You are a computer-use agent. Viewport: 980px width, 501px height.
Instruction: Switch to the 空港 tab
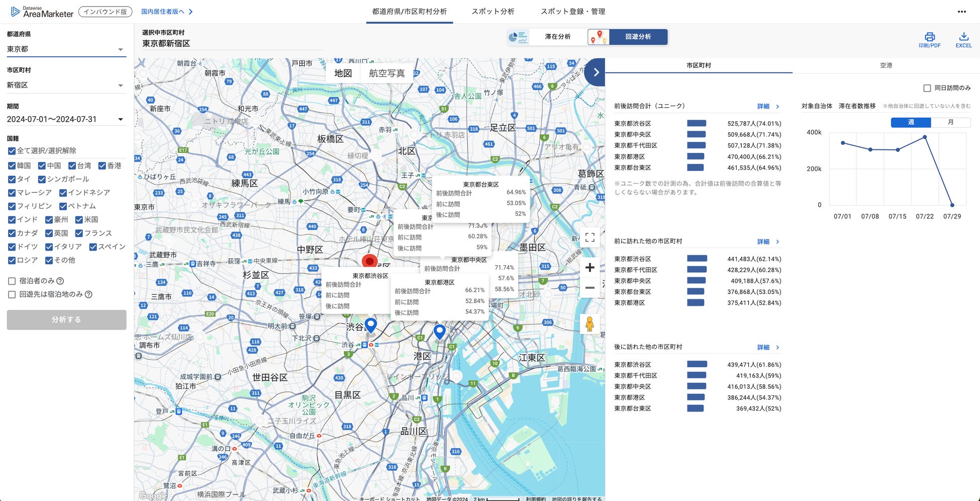(x=886, y=65)
